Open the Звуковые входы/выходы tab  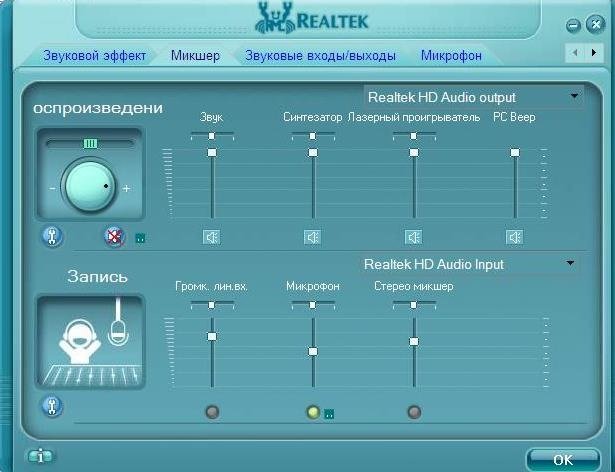pos(320,55)
